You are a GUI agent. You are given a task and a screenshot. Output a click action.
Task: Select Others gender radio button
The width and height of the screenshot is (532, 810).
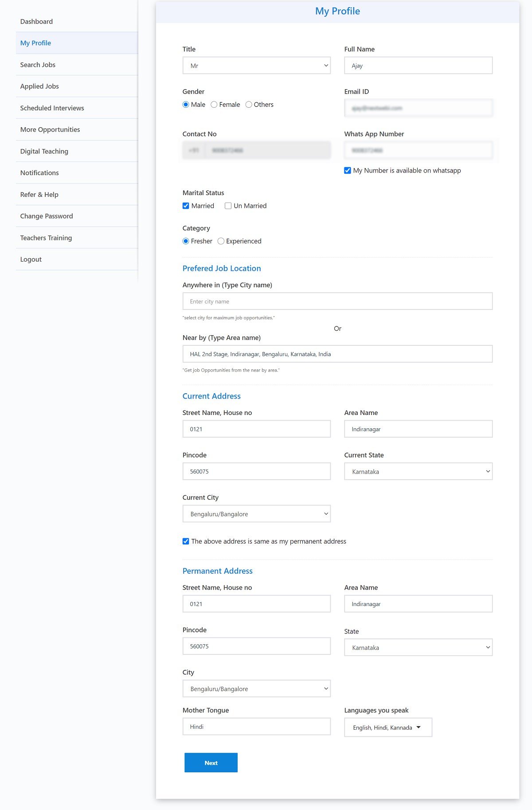point(249,105)
